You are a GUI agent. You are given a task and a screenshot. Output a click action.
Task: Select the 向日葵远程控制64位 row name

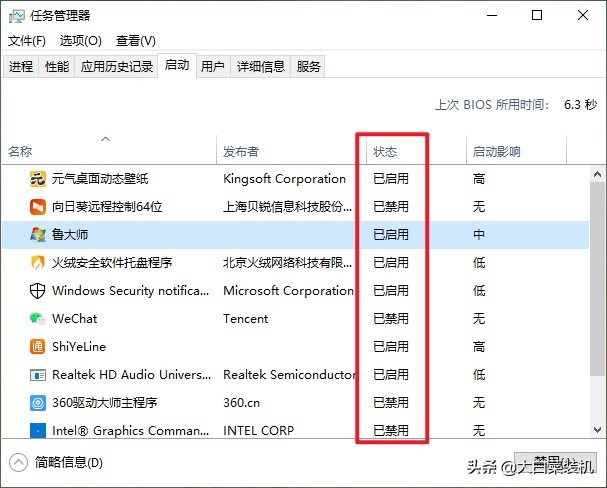coord(107,207)
